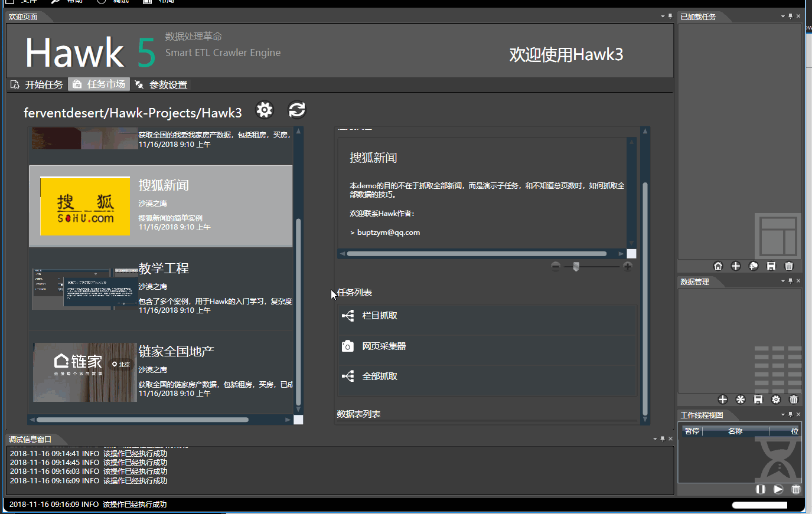Zoom out description with minus button
This screenshot has height=514, width=812.
[556, 266]
